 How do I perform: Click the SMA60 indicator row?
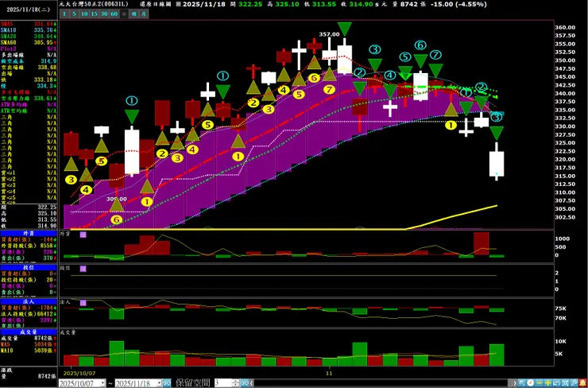[x=29, y=42]
